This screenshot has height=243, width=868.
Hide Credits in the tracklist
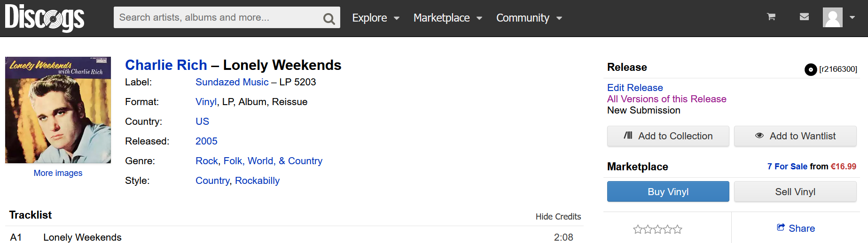(558, 216)
